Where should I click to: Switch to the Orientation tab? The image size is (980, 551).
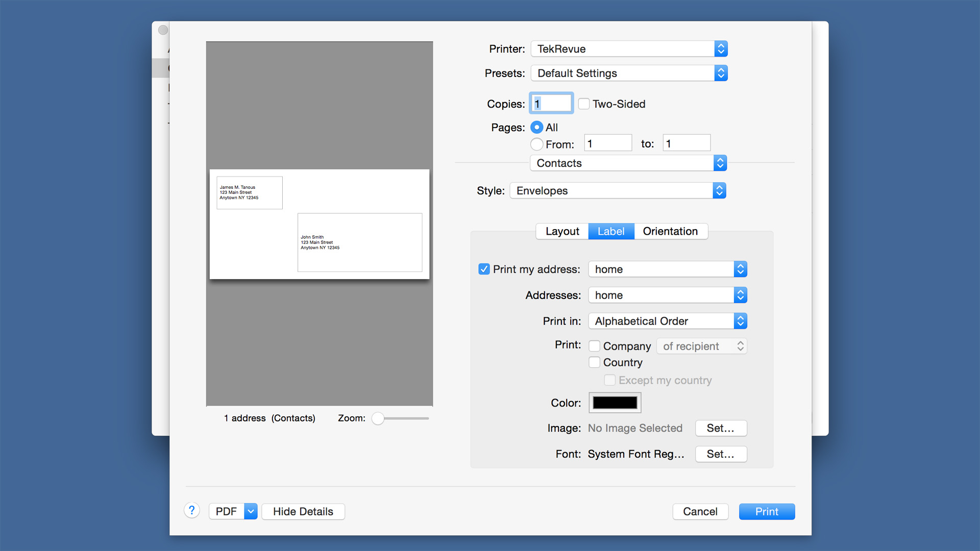pos(670,231)
